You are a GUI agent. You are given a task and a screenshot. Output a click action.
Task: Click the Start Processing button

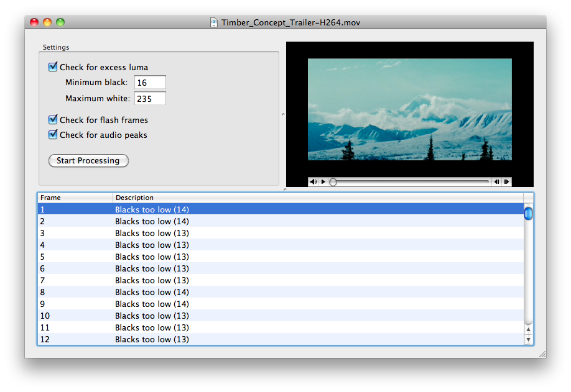pos(88,160)
